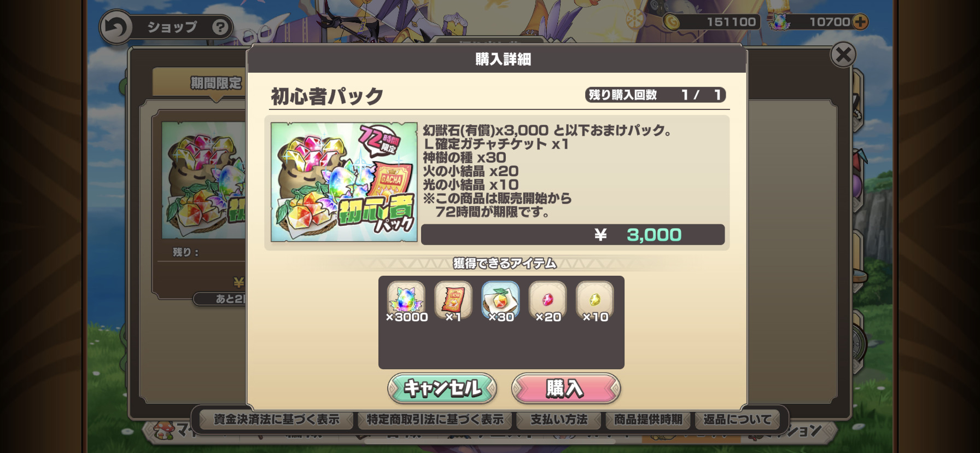Open the 商品提供時期 link
Viewport: 980px width, 453px height.
point(648,420)
